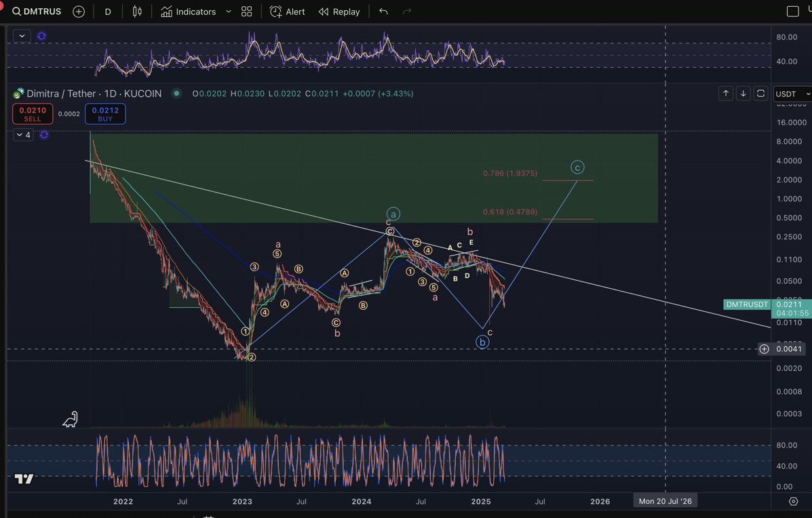
Task: Open the candlestick chart style menu
Action: (x=137, y=12)
